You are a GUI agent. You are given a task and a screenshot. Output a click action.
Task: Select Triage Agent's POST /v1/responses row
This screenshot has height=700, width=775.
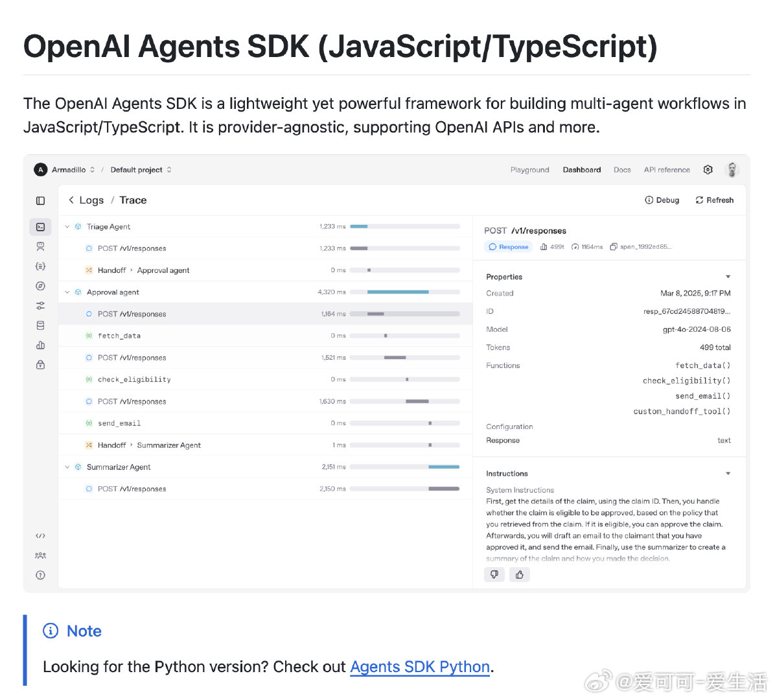click(266, 248)
